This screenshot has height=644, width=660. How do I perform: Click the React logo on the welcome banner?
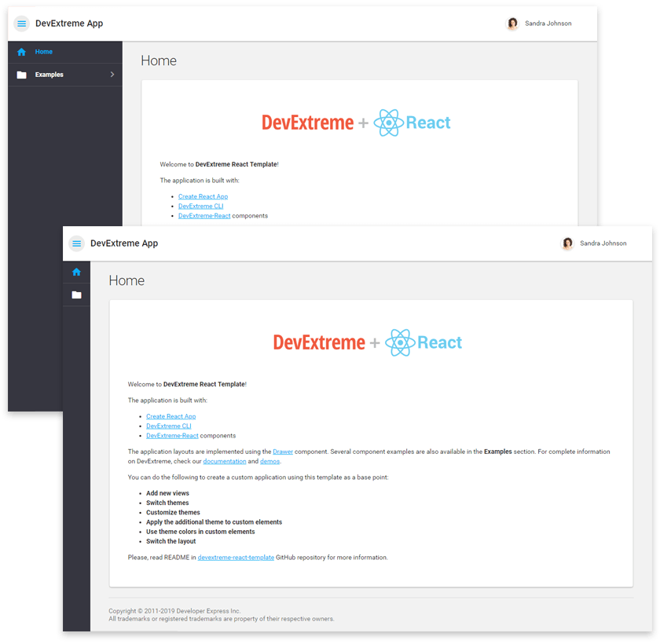tap(402, 342)
